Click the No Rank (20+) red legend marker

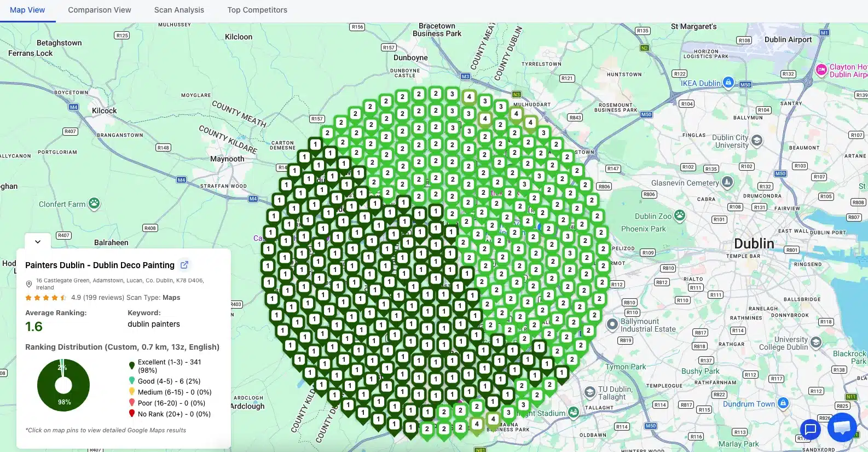(x=131, y=413)
